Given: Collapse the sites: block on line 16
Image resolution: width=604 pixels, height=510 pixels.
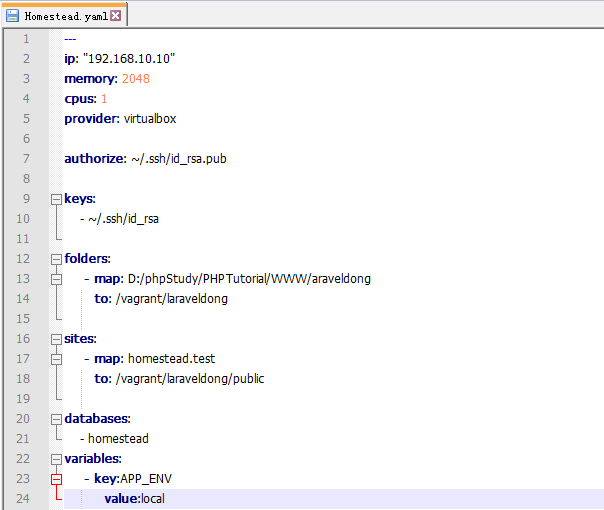Looking at the screenshot, I should point(56,339).
